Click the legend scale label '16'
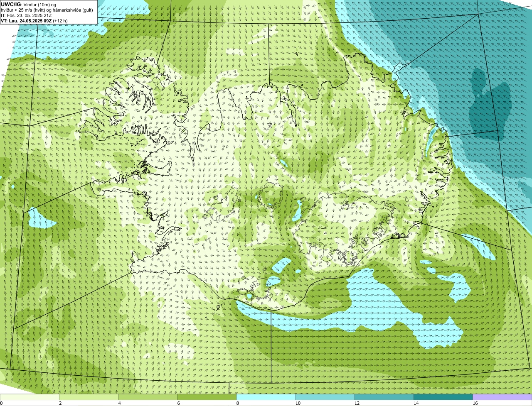Screen dimensions: 532x406 point(475,403)
